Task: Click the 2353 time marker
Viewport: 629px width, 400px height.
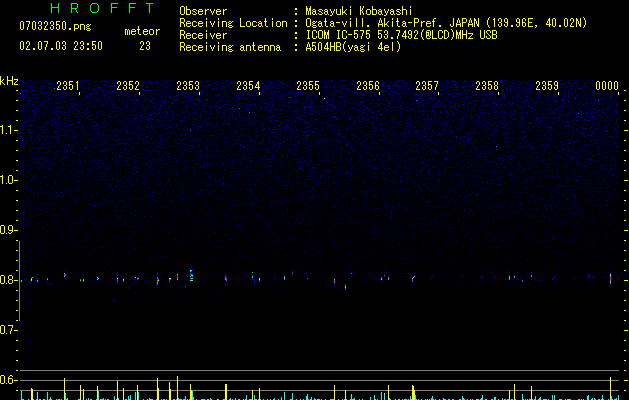Action: pos(188,86)
